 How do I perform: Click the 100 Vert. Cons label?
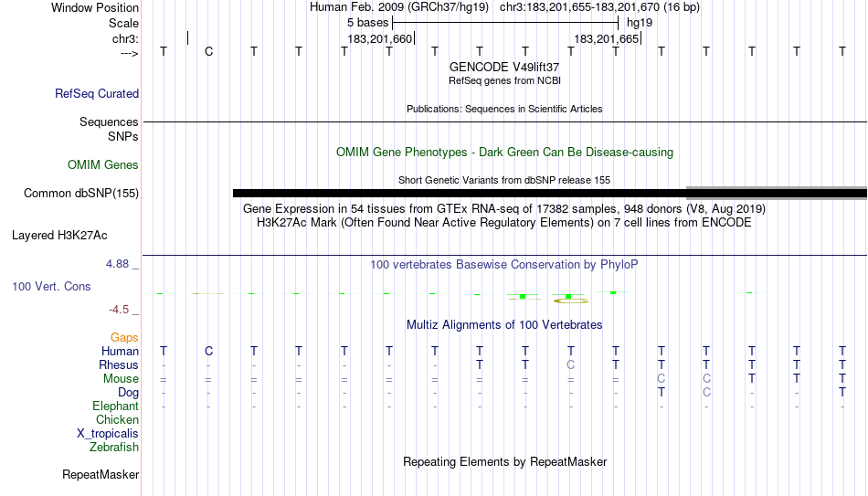51,286
